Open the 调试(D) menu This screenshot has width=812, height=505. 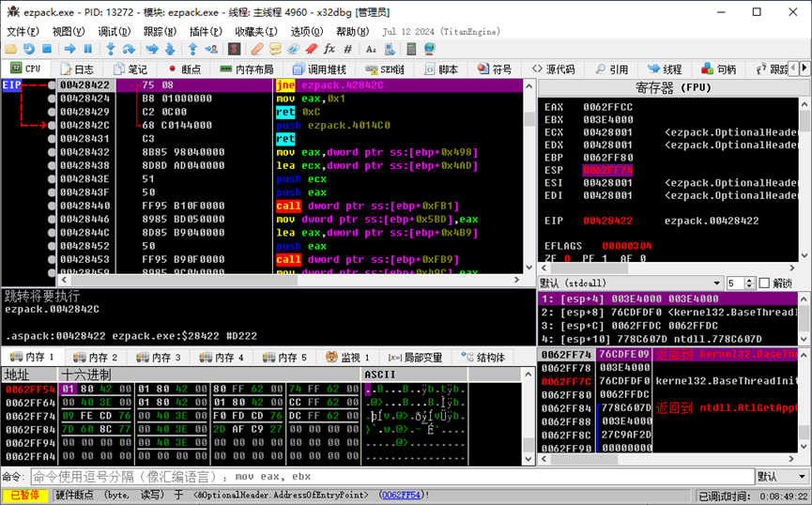(115, 32)
